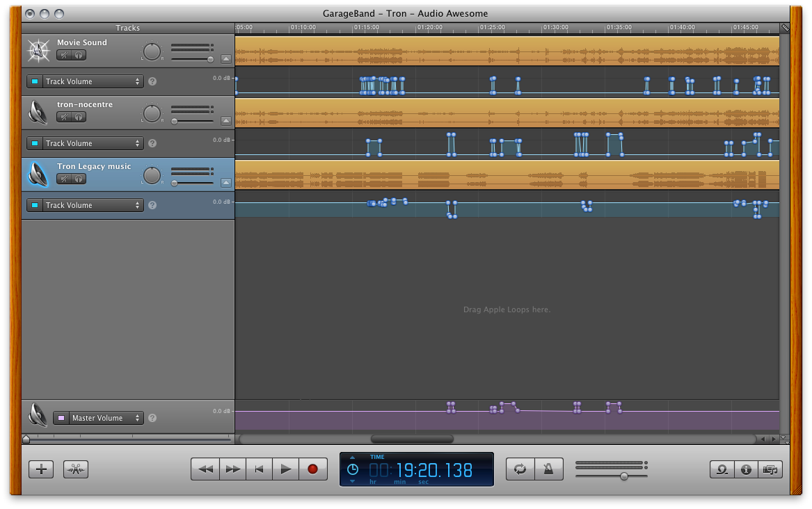This screenshot has width=812, height=509.
Task: Open the loop browser
Action: click(x=722, y=469)
